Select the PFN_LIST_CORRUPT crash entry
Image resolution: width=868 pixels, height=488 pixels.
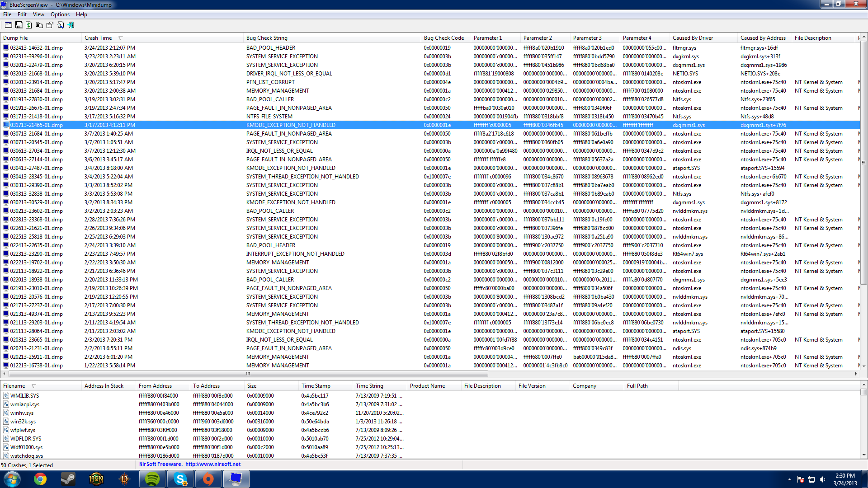pos(430,82)
